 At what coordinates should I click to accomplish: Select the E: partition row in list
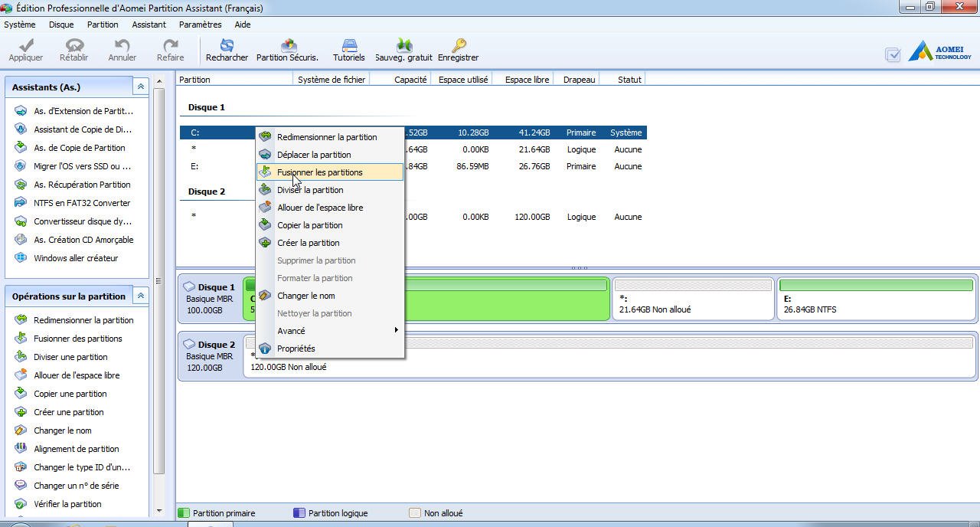point(413,166)
